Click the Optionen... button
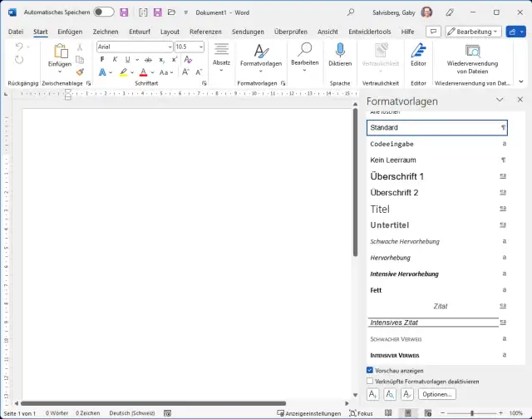The image size is (532, 419). pyautogui.click(x=436, y=394)
